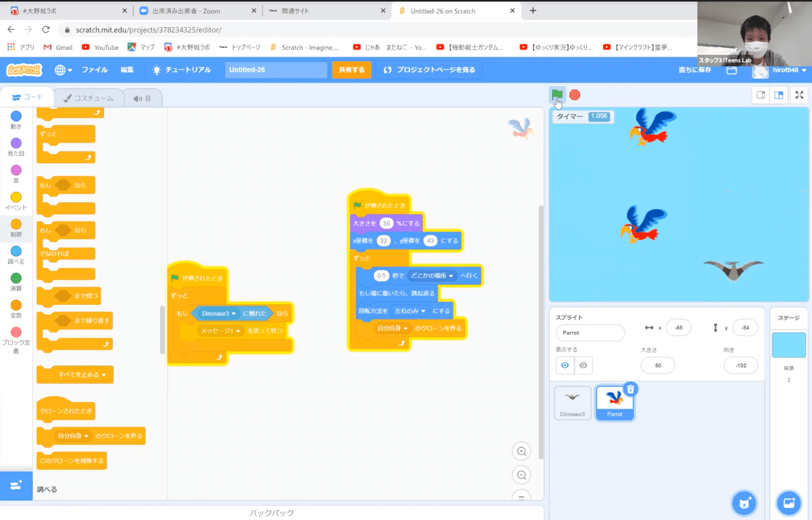Image resolution: width=812 pixels, height=520 pixels.
Task: Click the add extension button
Action: point(16,485)
